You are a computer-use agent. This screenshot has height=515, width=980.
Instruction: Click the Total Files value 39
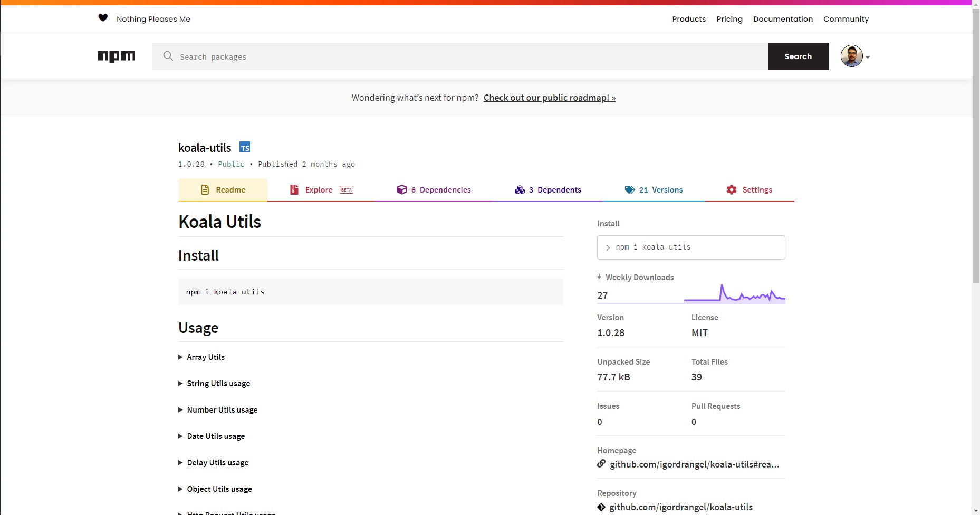pyautogui.click(x=697, y=377)
